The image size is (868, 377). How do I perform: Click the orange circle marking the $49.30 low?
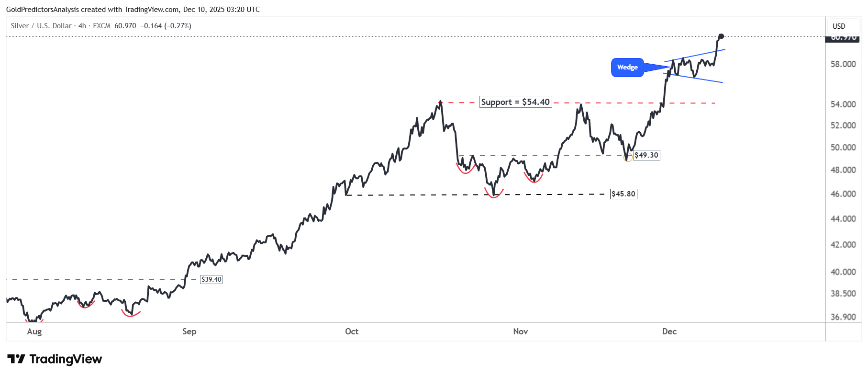(628, 158)
